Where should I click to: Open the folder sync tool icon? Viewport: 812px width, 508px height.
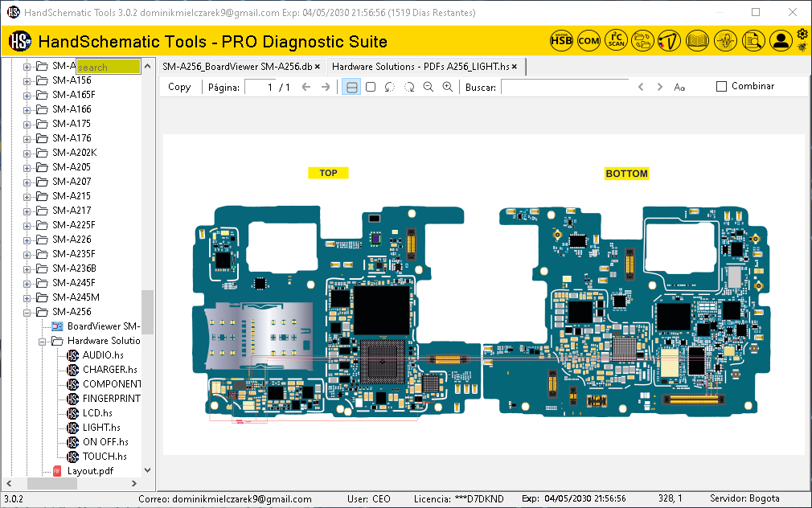pos(642,40)
